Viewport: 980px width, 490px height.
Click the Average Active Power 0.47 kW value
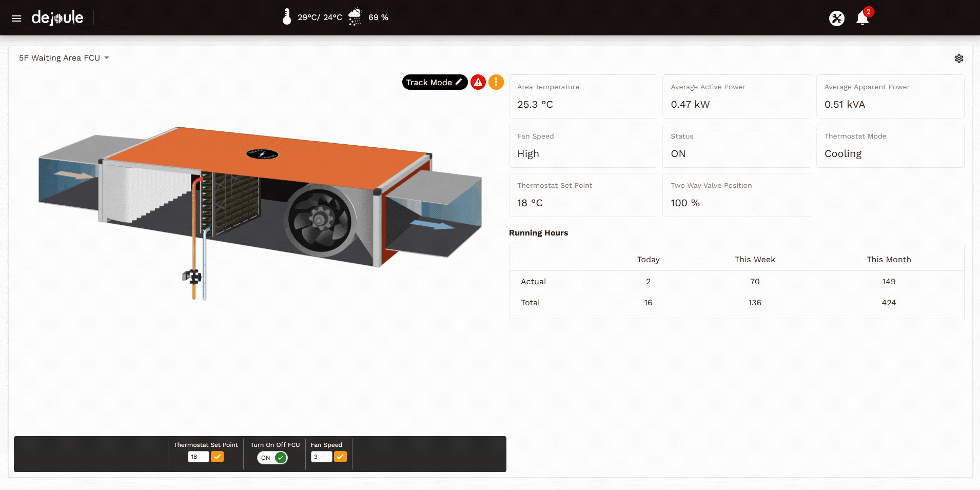pos(690,104)
